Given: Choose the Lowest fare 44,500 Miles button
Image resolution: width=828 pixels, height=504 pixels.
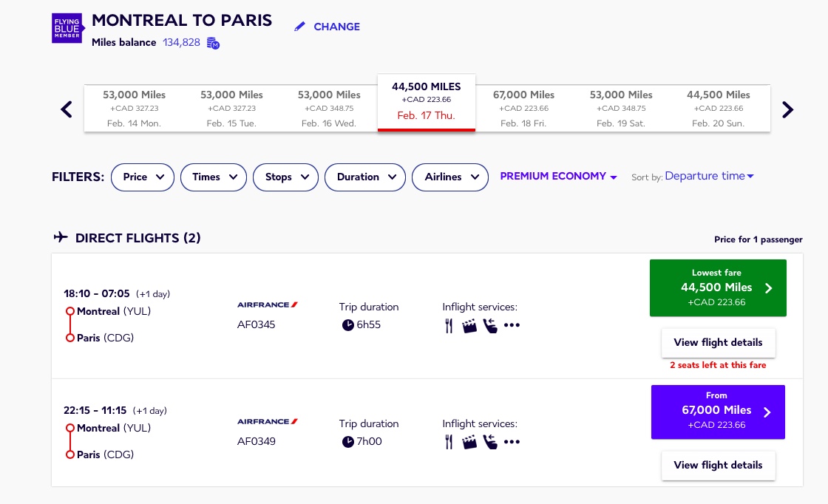Looking at the screenshot, I should pyautogui.click(x=718, y=288).
